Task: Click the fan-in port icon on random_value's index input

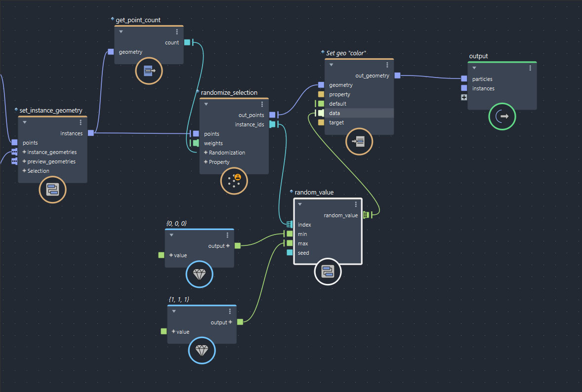Action: point(289,224)
